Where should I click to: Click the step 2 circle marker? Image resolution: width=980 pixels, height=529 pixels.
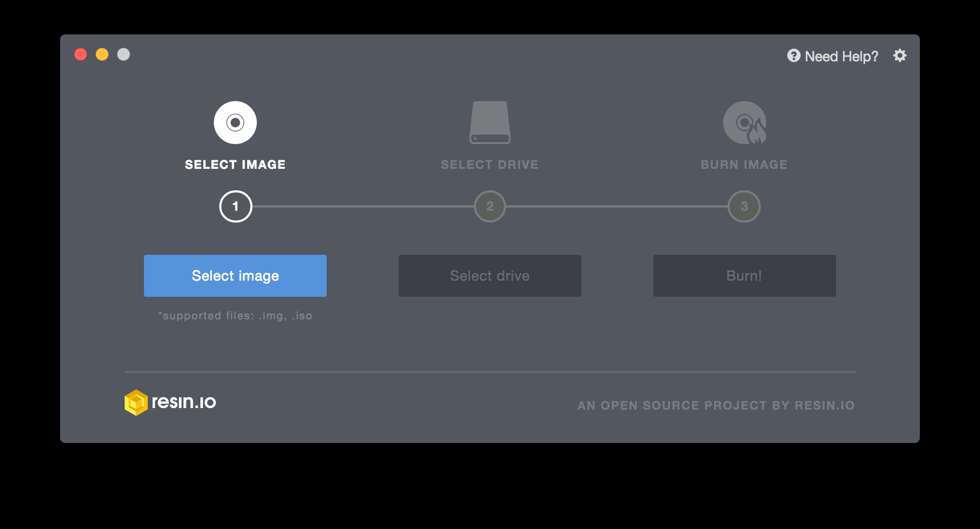tap(490, 206)
